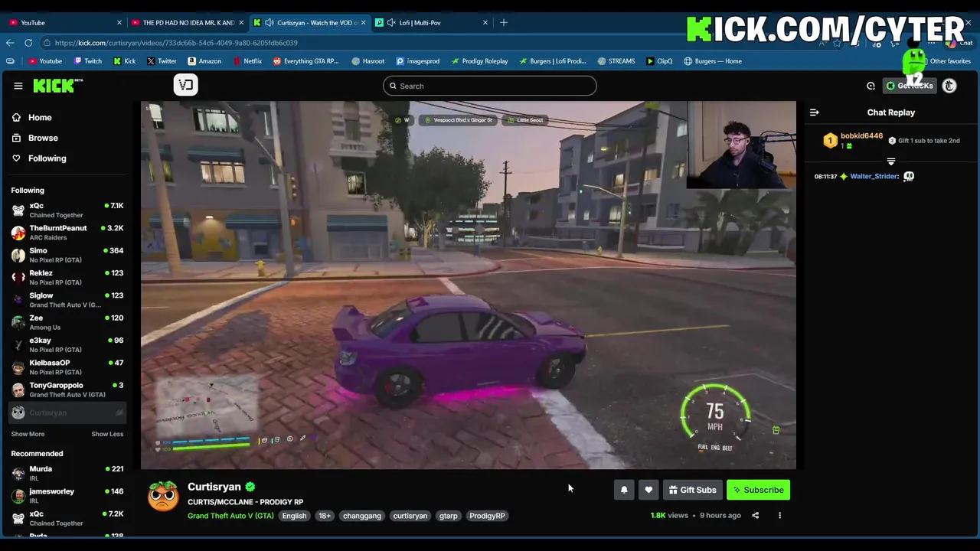Screen dimensions: 980x551
Task: Click the Curtisryan channel name
Action: (214, 487)
